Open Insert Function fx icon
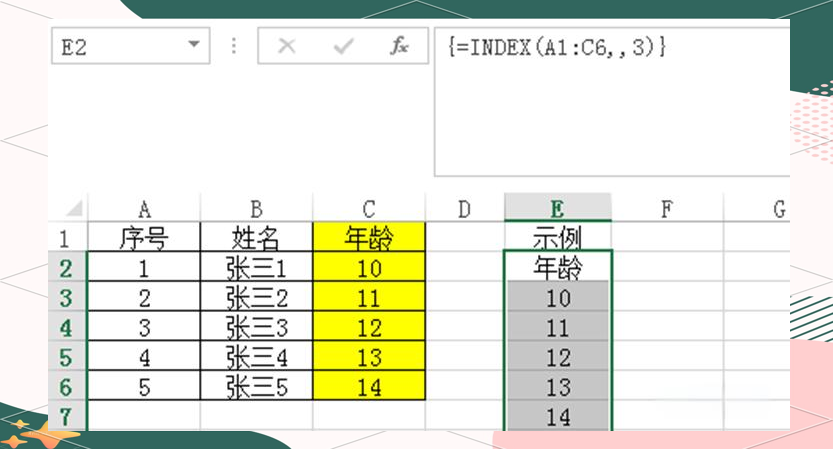 point(399,46)
